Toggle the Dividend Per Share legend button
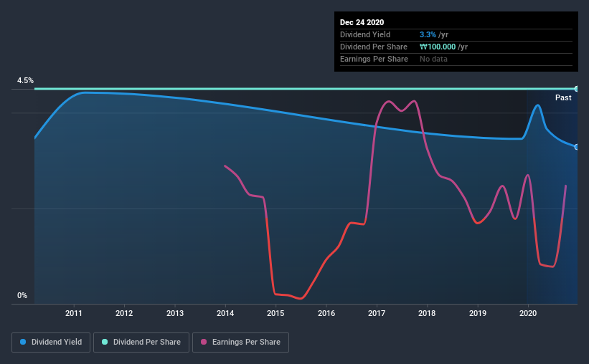589x364 pixels. coord(141,343)
